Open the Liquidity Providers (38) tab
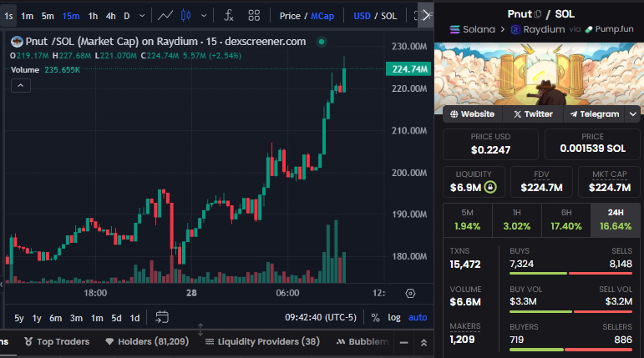This screenshot has height=358, width=644. (x=262, y=341)
